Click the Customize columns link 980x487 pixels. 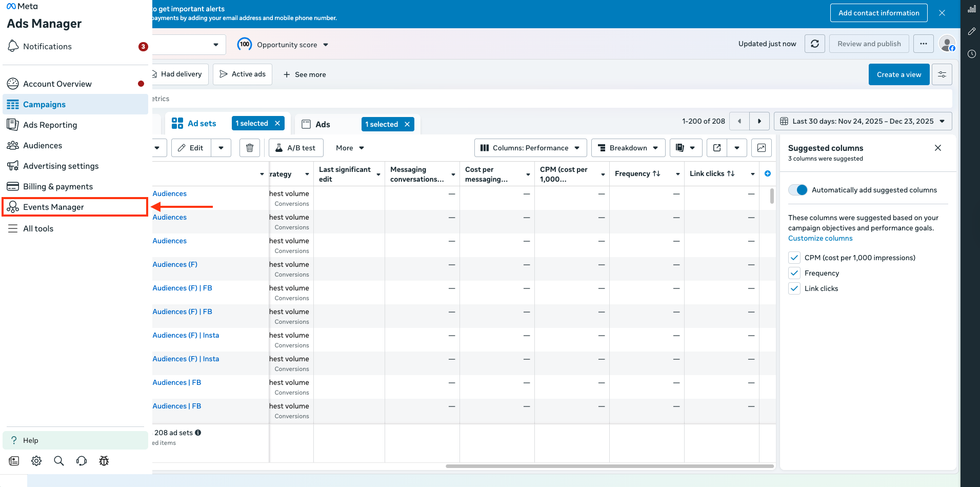pos(820,238)
